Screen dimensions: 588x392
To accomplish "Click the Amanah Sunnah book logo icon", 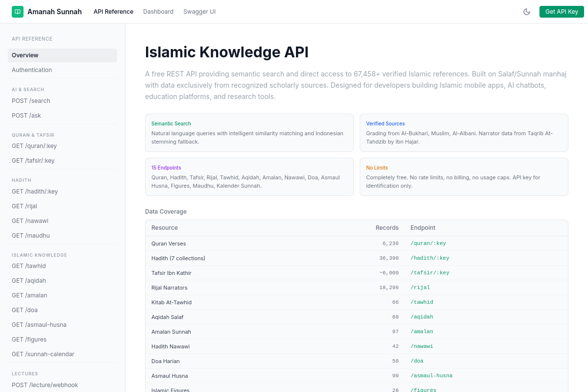I will click(x=18, y=12).
